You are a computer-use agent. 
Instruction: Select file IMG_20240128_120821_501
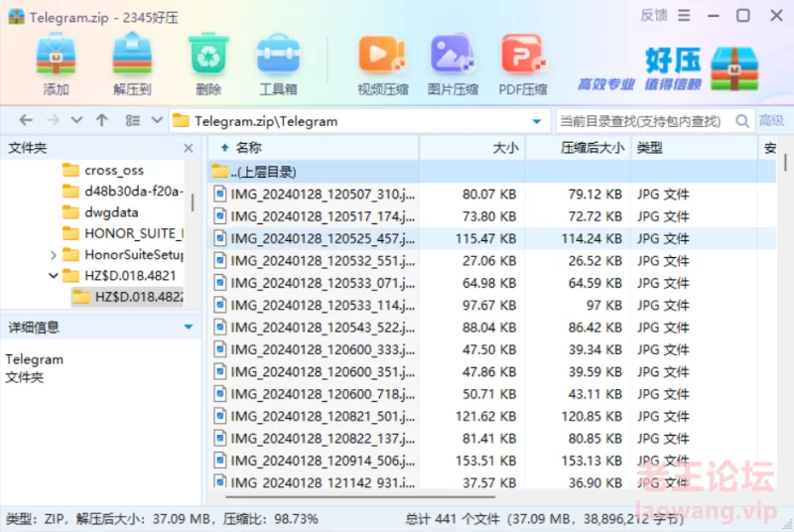coord(491,416)
